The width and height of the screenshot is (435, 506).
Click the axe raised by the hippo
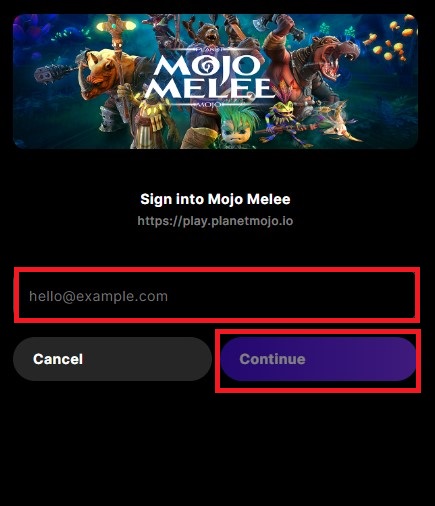(x=263, y=24)
